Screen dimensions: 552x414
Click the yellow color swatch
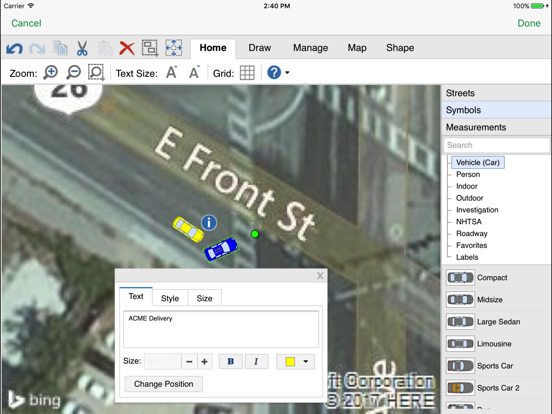(290, 362)
